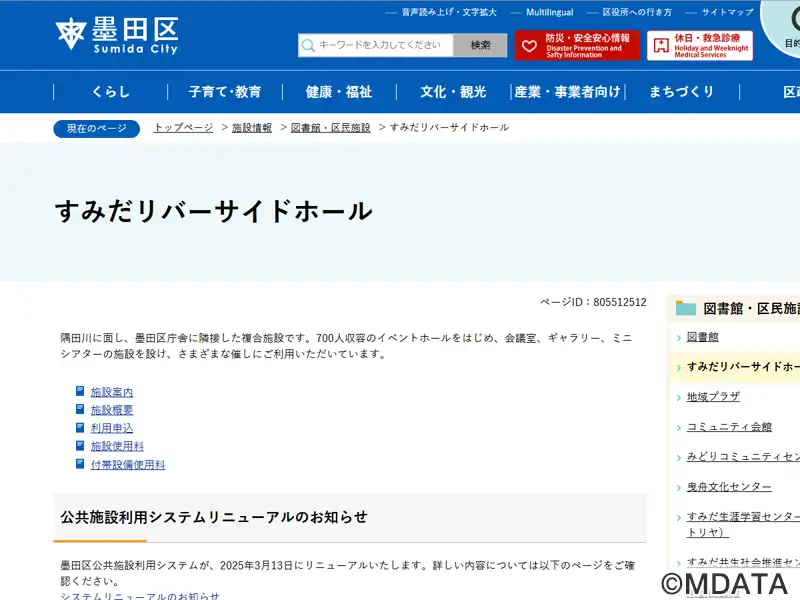Open サイトマップ link
The image size is (800, 600).
coord(727,12)
